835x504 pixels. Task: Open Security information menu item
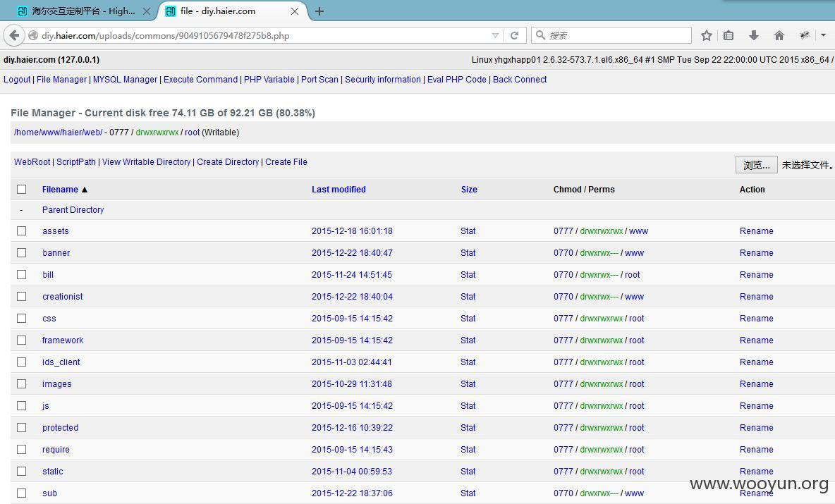(383, 79)
